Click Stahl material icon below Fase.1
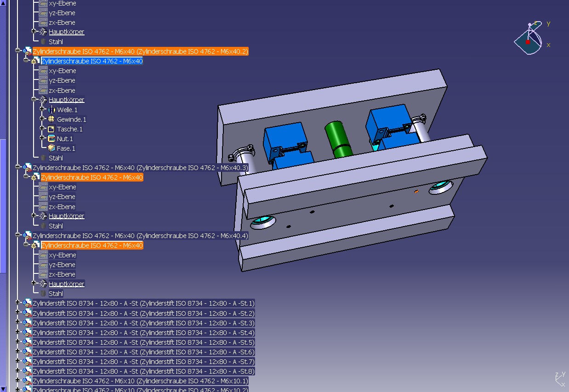The image size is (569, 392). pyautogui.click(x=43, y=158)
